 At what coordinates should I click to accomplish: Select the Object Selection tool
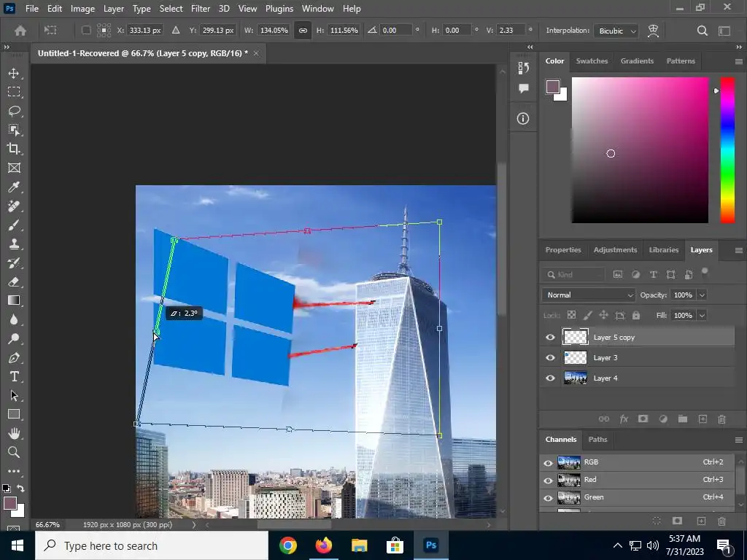[x=14, y=130]
